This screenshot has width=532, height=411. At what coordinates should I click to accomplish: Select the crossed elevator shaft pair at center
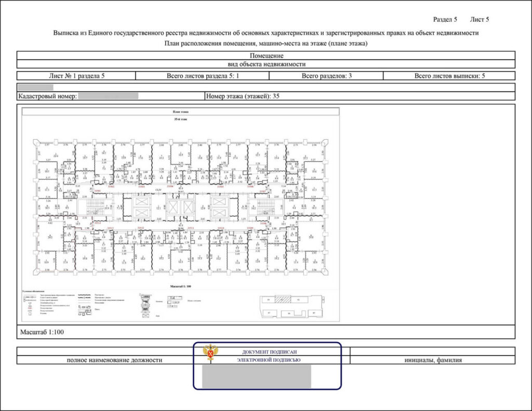pos(180,207)
